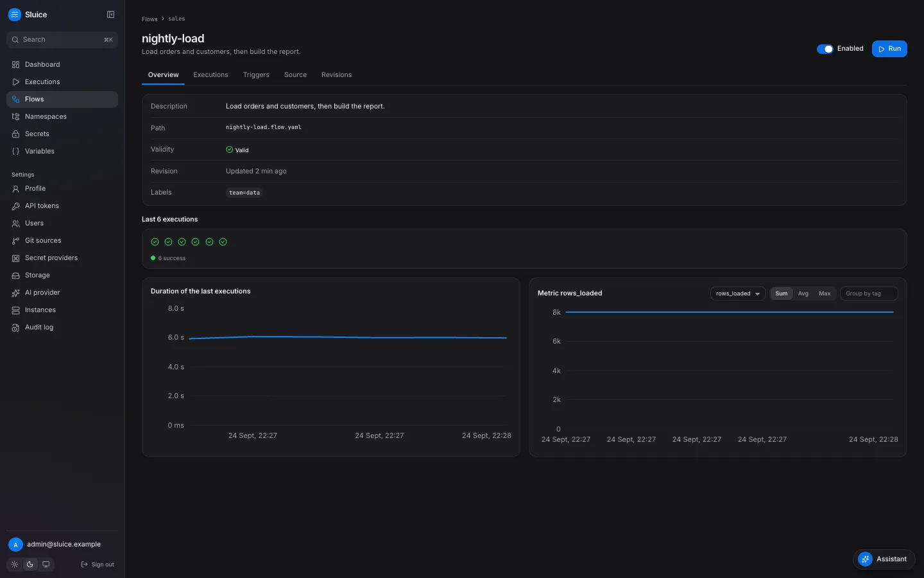Switch to dark theme with the moon icon
The width and height of the screenshot is (924, 578).
coord(30,565)
